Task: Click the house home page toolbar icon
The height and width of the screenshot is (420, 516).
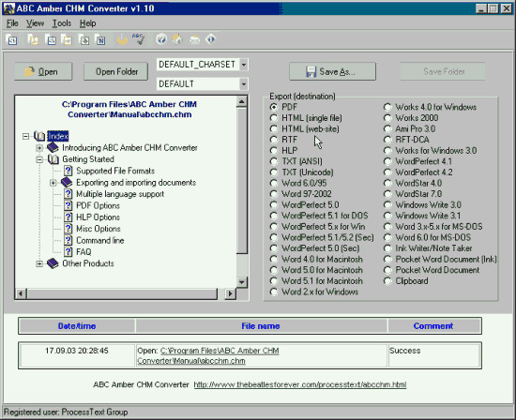Action: click(x=177, y=39)
